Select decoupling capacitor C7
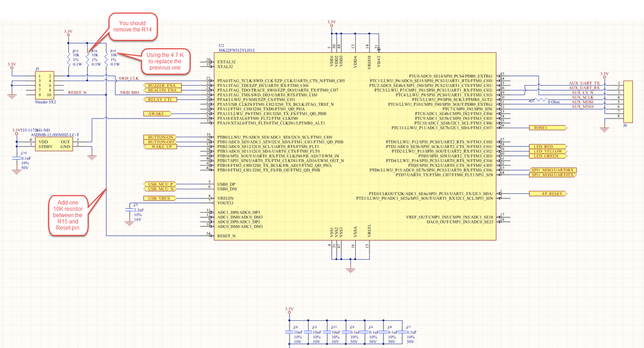 [402, 332]
